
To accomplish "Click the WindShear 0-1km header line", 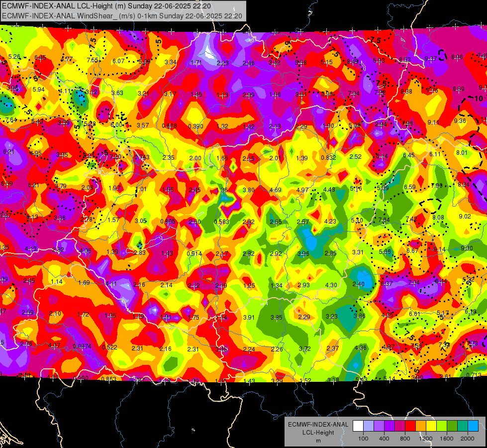I will coord(122,16).
